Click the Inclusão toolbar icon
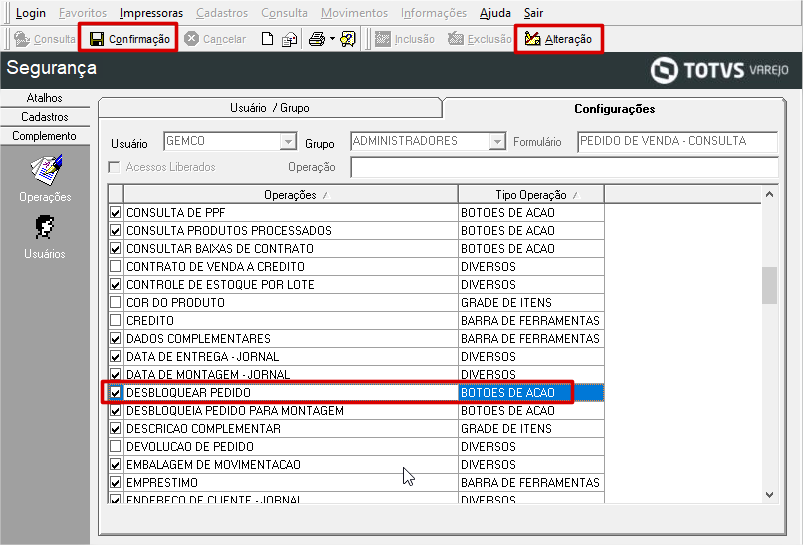 [382, 39]
